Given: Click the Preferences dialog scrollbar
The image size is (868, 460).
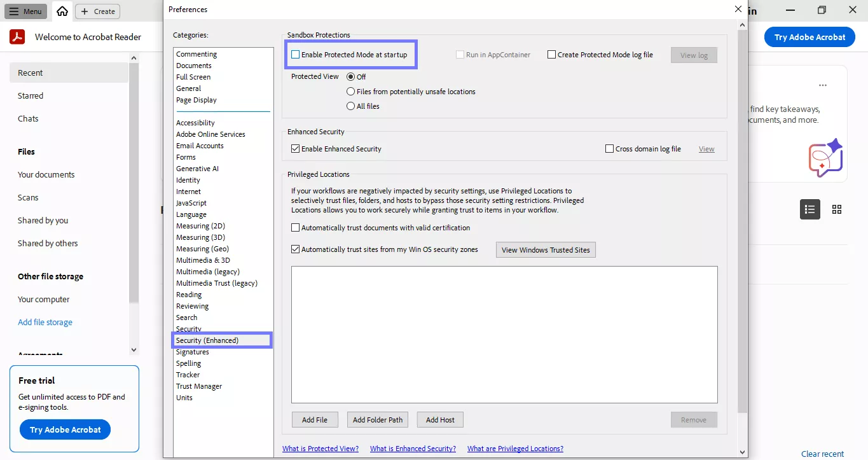Looking at the screenshot, I should 742,242.
